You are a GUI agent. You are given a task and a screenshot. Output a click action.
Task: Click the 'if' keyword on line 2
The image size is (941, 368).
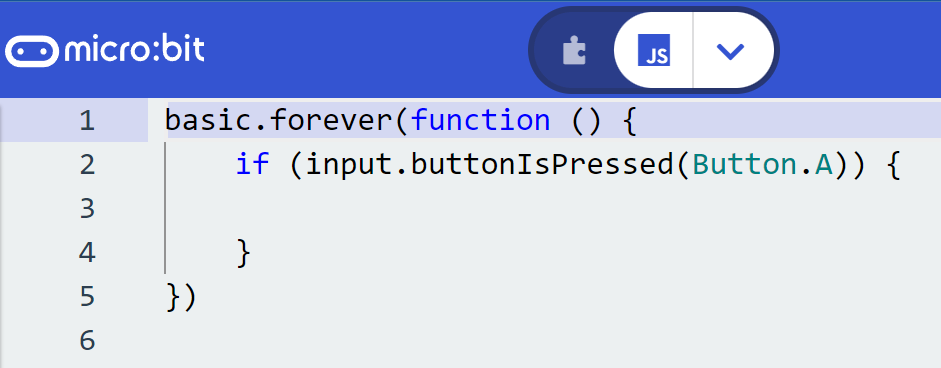pos(252,164)
